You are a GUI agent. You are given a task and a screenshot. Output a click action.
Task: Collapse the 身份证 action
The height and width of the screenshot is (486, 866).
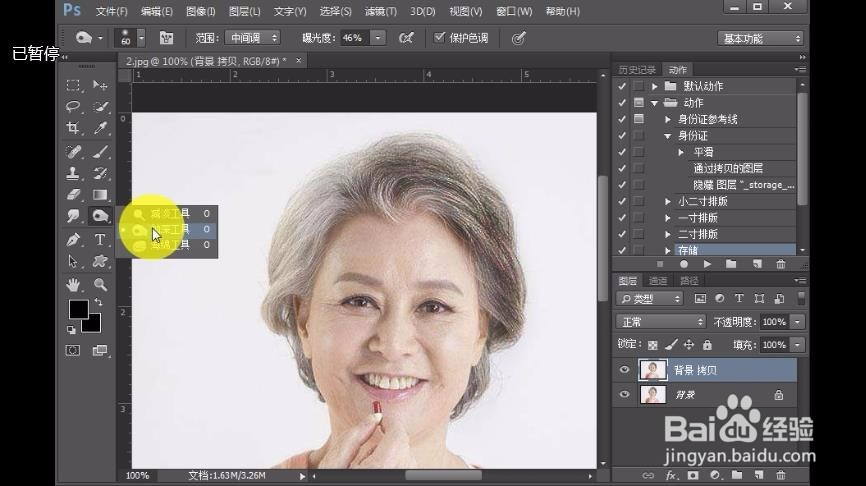coord(668,136)
